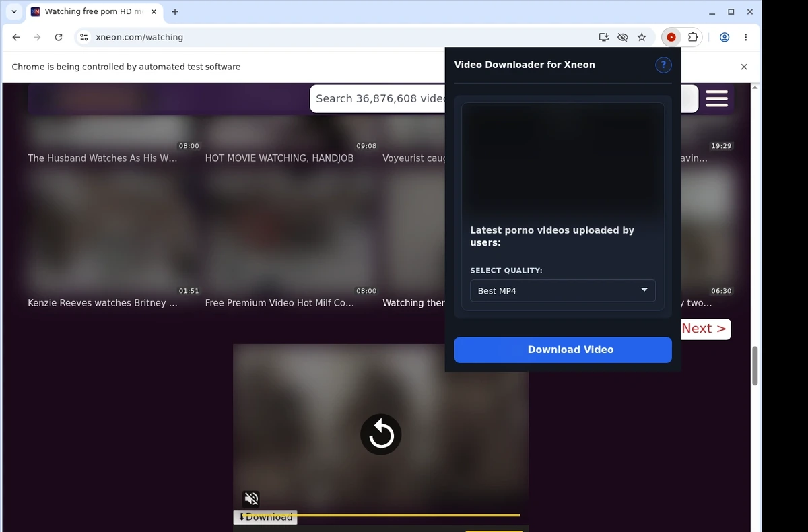Maximize the Chrome window
Viewport: 808px width, 532px height.
pyautogui.click(x=731, y=11)
